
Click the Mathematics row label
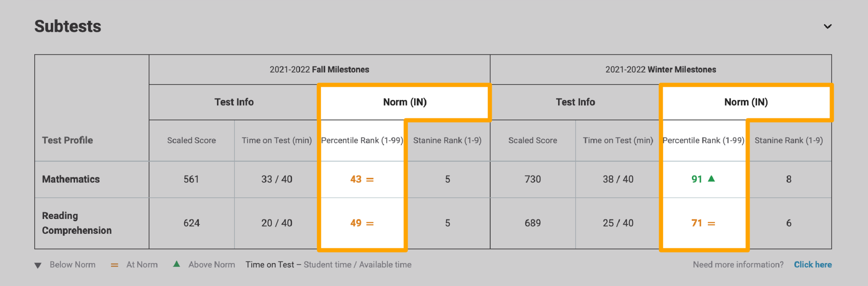(71, 179)
